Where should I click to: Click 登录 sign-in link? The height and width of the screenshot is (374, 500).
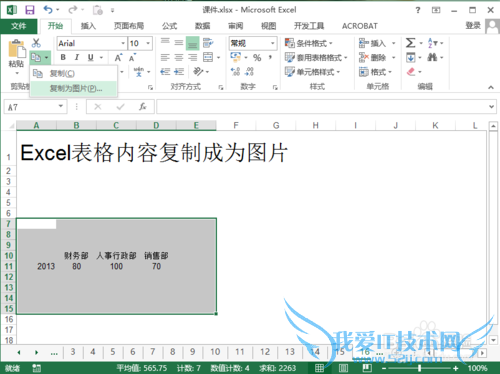(473, 25)
